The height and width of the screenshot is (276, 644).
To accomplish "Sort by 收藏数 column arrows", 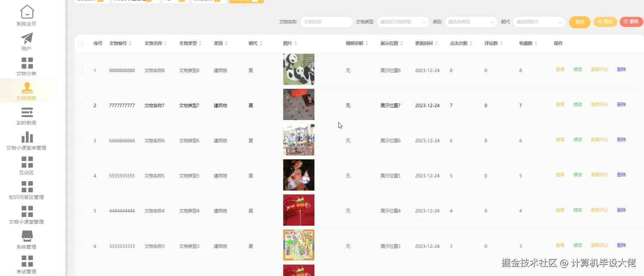I will point(536,43).
